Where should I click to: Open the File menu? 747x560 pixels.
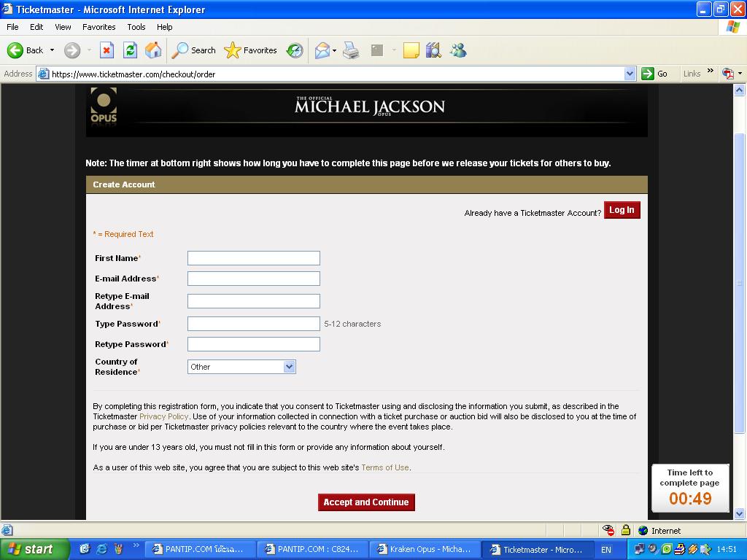point(12,27)
